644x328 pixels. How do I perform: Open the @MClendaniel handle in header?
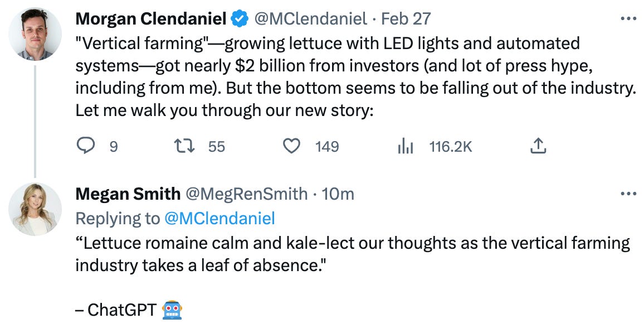(x=310, y=19)
